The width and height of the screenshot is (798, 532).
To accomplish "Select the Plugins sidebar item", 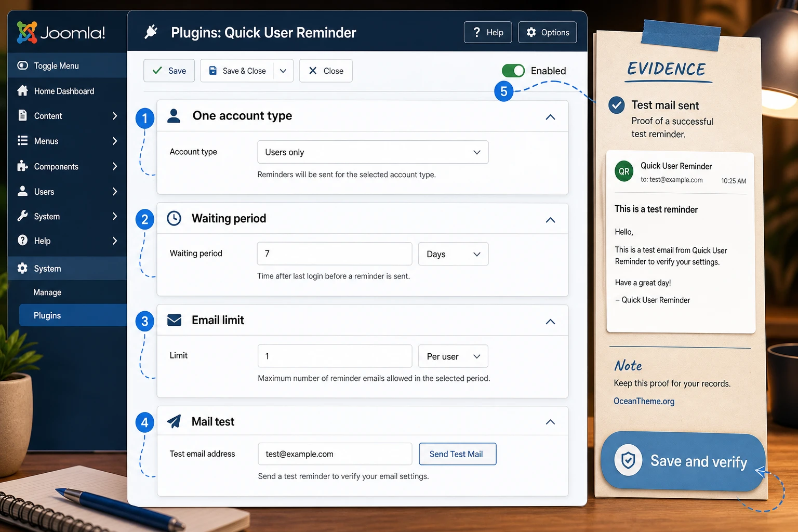I will pyautogui.click(x=73, y=315).
